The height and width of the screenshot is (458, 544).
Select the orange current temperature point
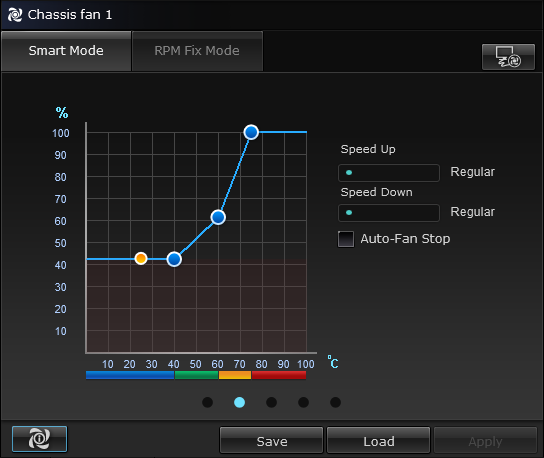tap(141, 258)
